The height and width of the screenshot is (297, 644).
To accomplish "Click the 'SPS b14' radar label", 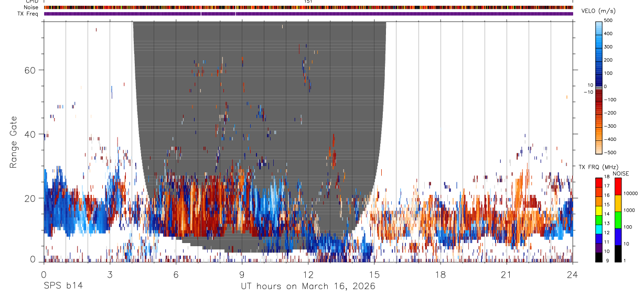I will pyautogui.click(x=63, y=286).
